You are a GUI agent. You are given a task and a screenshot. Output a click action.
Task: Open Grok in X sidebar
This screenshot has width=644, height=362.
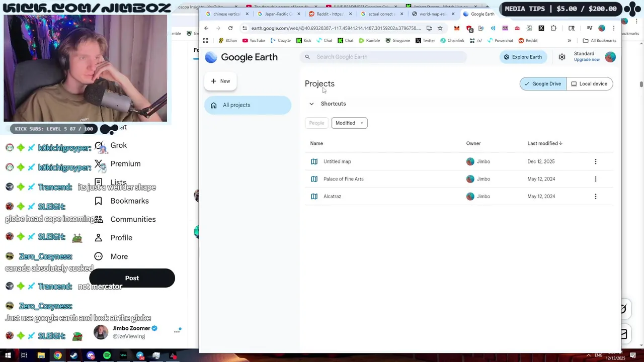(x=111, y=145)
